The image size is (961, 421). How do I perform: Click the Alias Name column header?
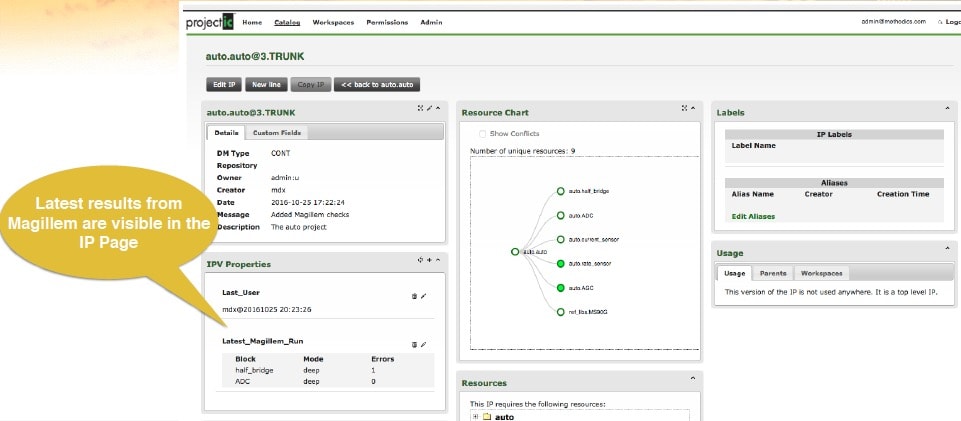click(753, 194)
